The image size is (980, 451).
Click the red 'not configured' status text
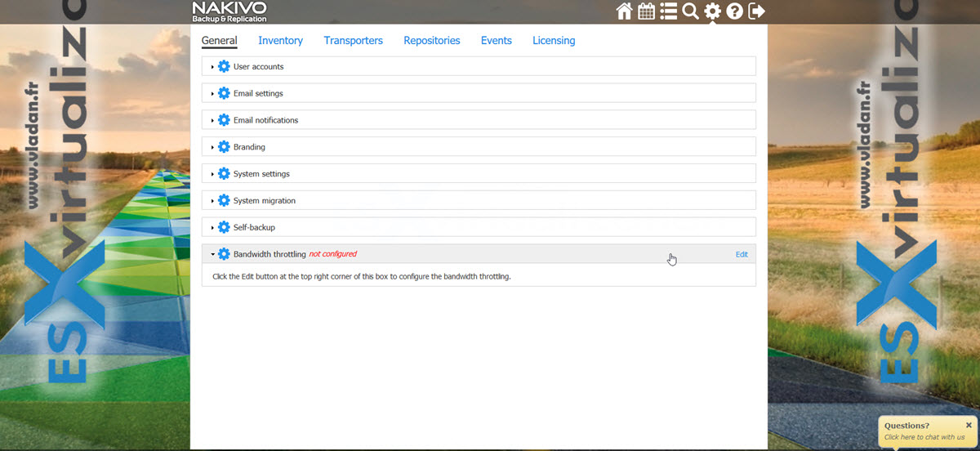click(x=332, y=254)
